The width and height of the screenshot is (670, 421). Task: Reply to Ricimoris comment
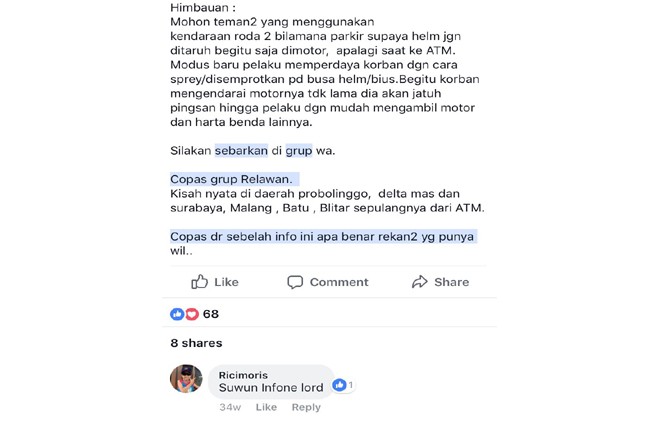(x=306, y=407)
